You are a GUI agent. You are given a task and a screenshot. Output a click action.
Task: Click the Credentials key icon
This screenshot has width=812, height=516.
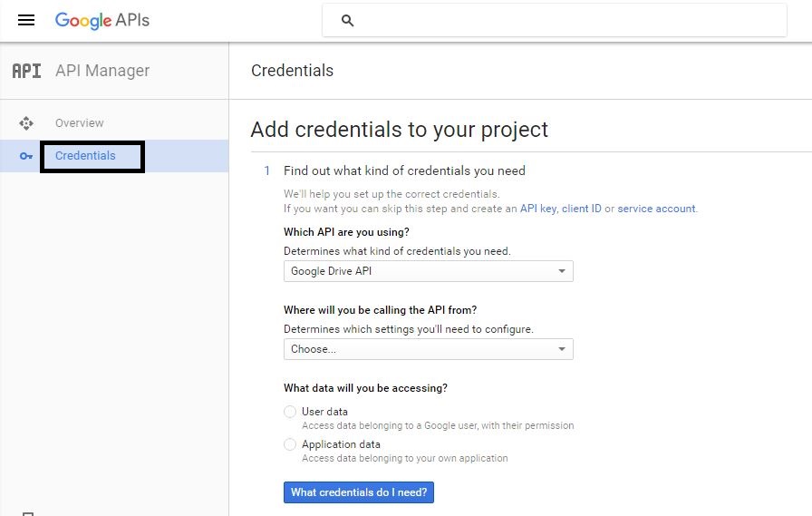(26, 156)
